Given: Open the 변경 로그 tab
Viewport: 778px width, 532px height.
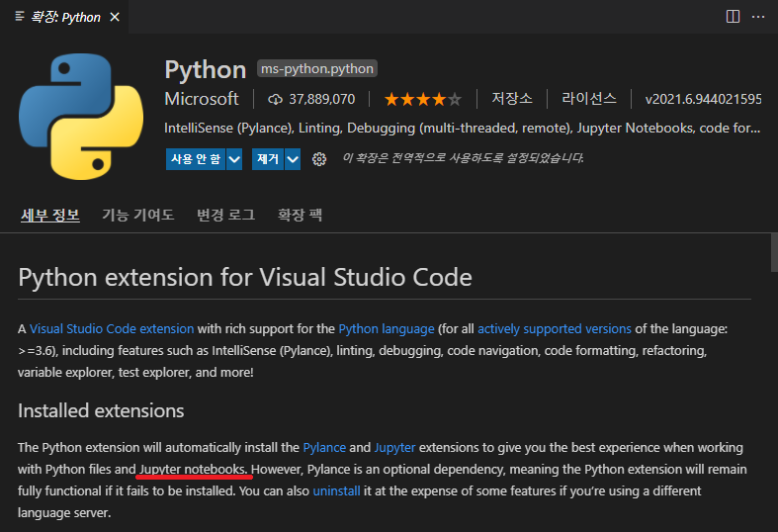Looking at the screenshot, I should (225, 215).
